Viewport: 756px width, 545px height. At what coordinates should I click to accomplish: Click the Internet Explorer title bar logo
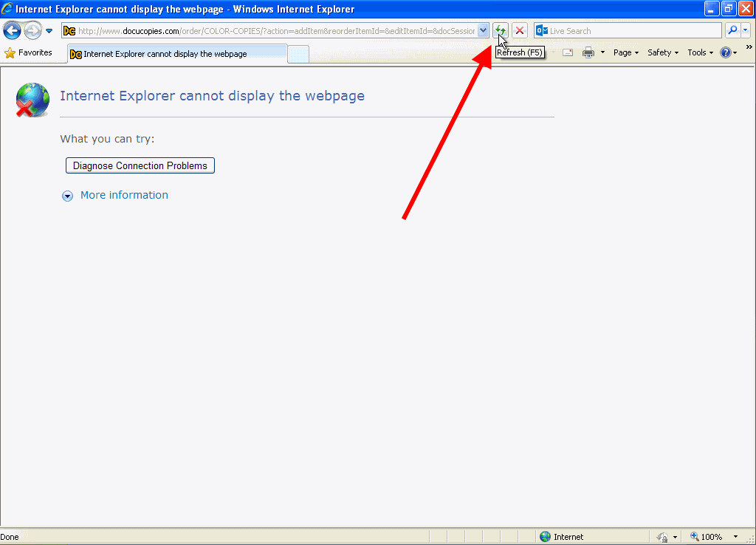click(x=7, y=9)
